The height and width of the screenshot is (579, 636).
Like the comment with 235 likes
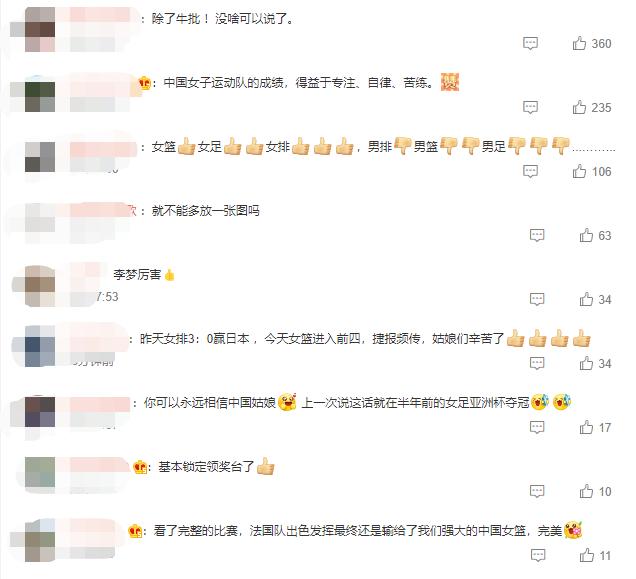(x=579, y=107)
